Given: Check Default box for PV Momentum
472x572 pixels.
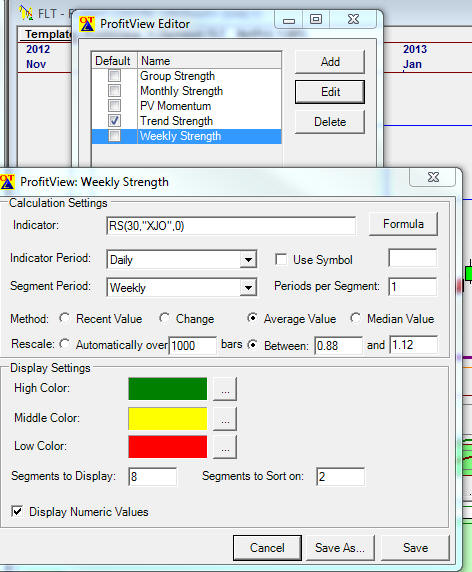Looking at the screenshot, I should (x=114, y=105).
